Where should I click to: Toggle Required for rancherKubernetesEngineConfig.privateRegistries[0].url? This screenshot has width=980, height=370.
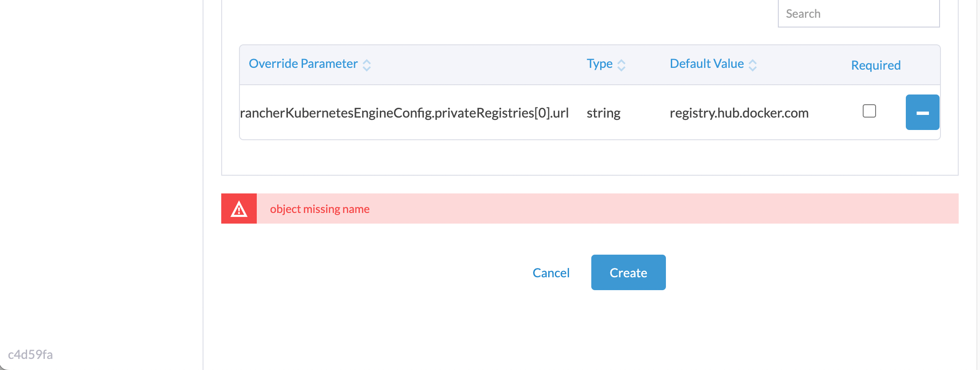(869, 111)
